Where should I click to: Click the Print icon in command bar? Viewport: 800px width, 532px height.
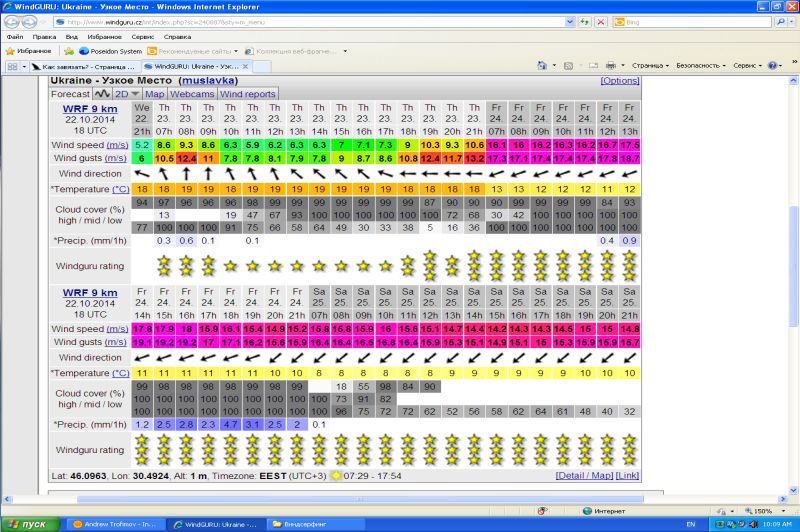[x=610, y=65]
